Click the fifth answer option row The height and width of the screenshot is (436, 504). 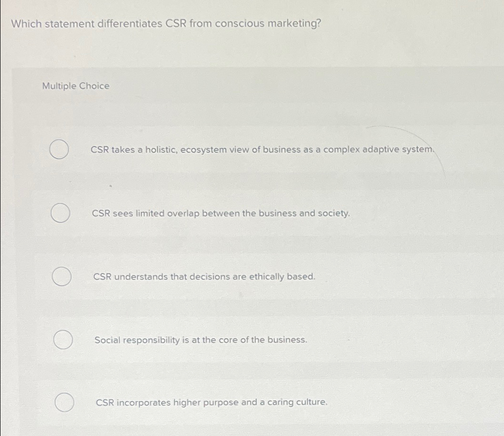pos(261,402)
